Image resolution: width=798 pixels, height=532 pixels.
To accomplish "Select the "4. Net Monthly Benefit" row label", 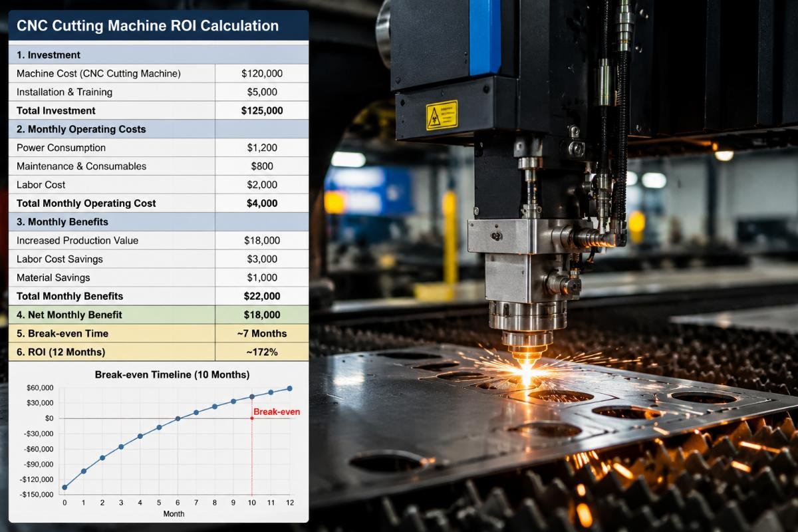I will click(69, 315).
